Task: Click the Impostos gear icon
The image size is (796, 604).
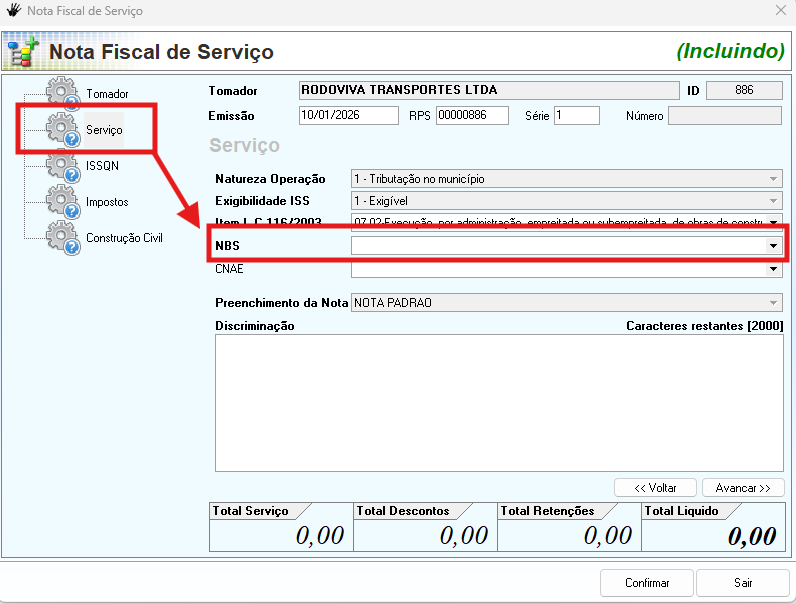Action: [x=63, y=201]
